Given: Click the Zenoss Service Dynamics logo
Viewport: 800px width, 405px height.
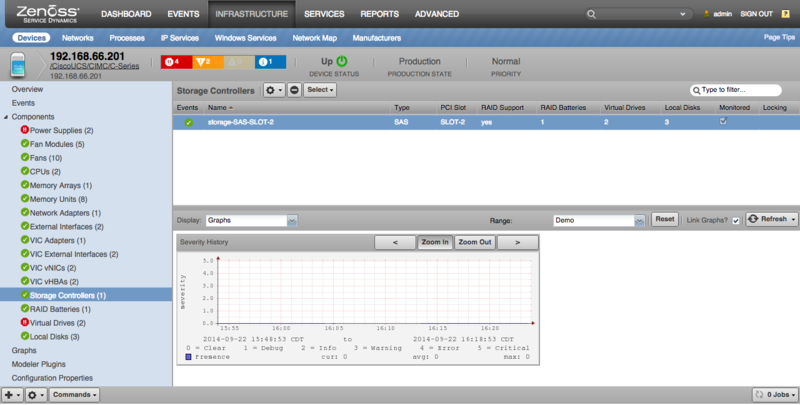Looking at the screenshot, I should [48, 14].
